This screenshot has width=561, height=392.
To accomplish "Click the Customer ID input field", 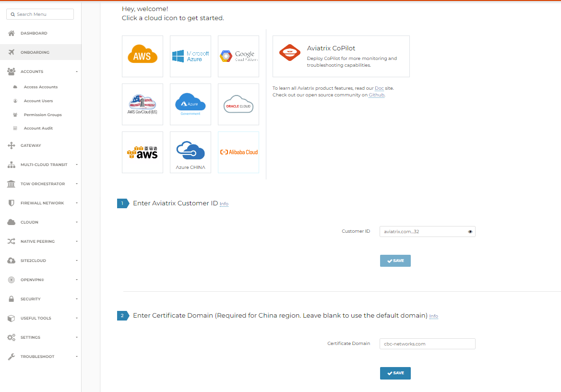I will tap(427, 231).
